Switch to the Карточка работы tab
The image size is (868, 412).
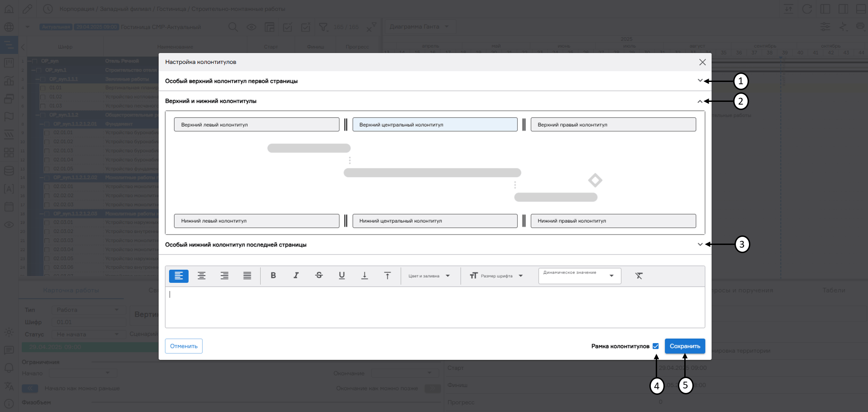coord(71,290)
